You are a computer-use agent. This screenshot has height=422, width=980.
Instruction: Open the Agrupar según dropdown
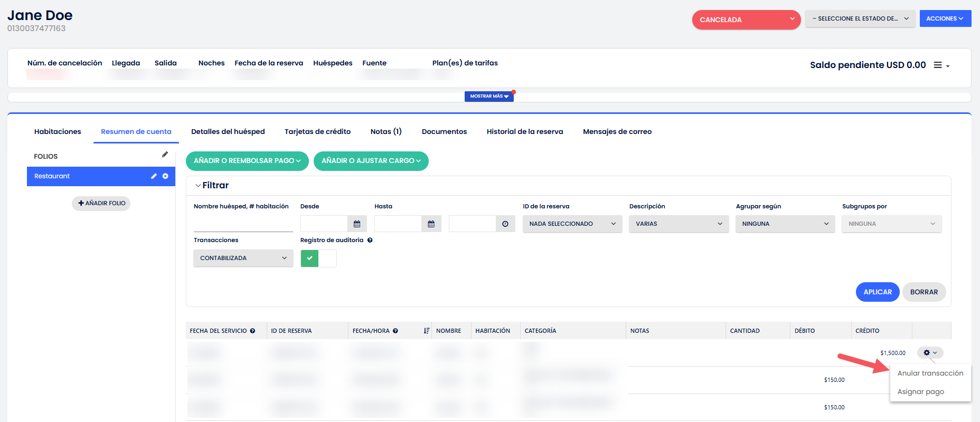pos(785,224)
